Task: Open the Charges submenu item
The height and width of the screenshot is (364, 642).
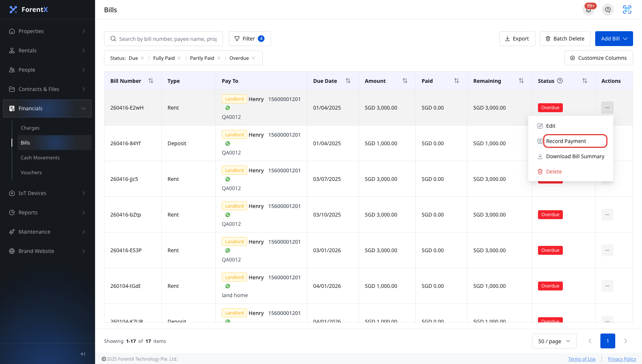Action: [x=55, y=128]
